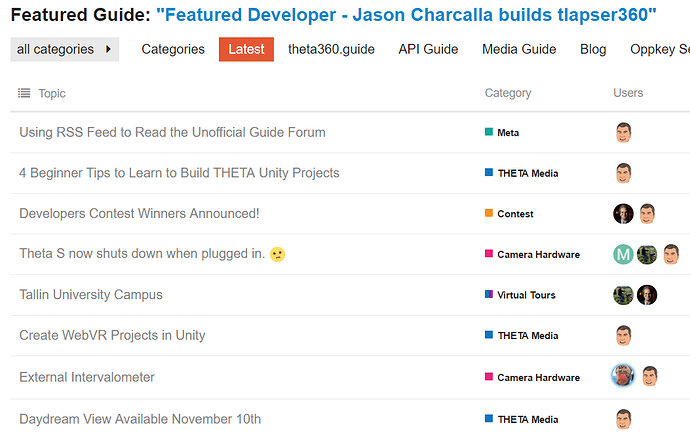The width and height of the screenshot is (690, 438).
Task: Open the External Intervalometer topic
Action: [87, 377]
